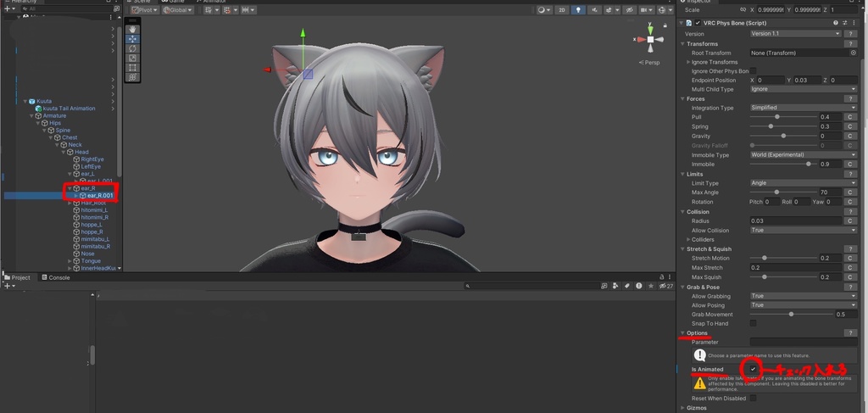
Task: Switch to the Project tab
Action: pos(17,278)
